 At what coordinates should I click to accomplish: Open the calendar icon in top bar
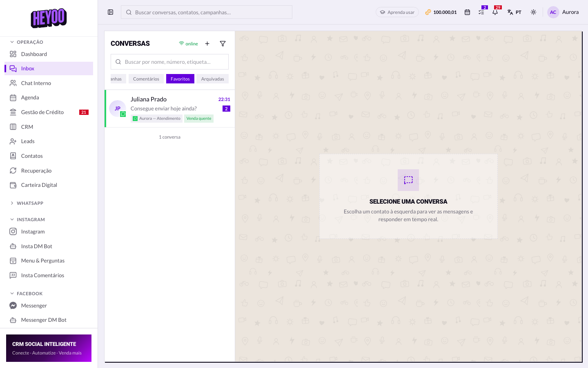(467, 12)
